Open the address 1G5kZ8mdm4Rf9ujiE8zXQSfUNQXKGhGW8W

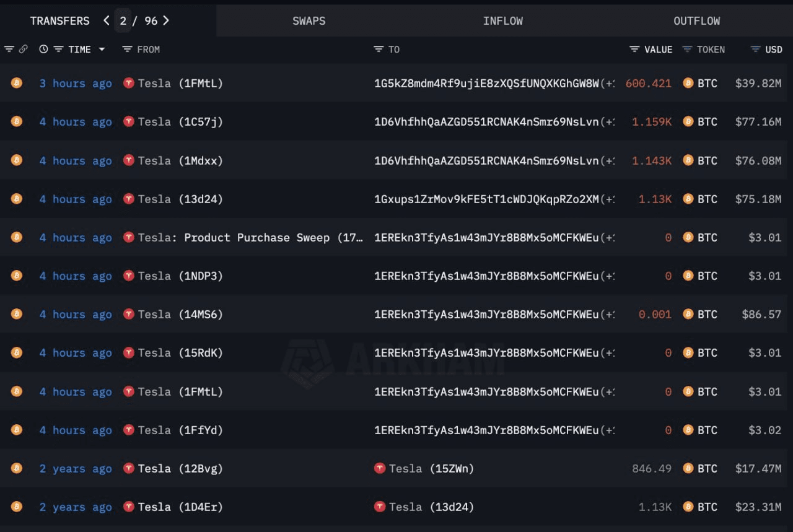(487, 83)
